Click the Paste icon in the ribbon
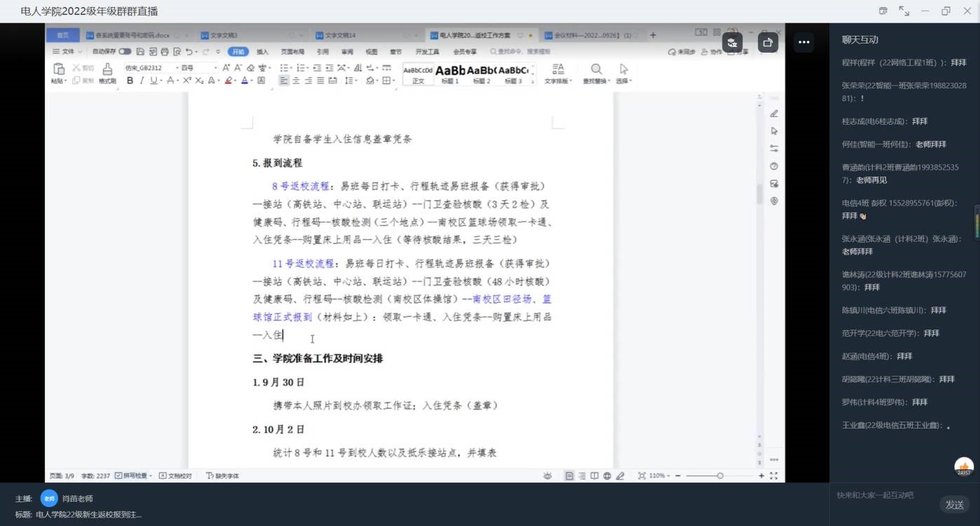The width and height of the screenshot is (980, 526). point(59,69)
